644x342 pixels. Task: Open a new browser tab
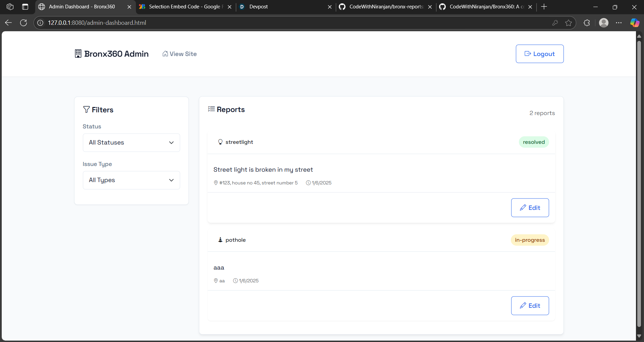click(544, 7)
